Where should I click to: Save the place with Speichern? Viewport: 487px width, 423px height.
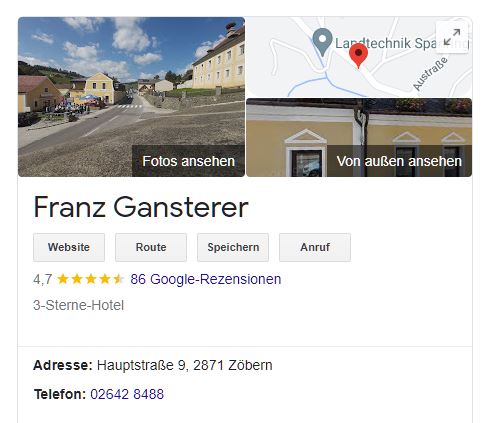click(x=233, y=247)
